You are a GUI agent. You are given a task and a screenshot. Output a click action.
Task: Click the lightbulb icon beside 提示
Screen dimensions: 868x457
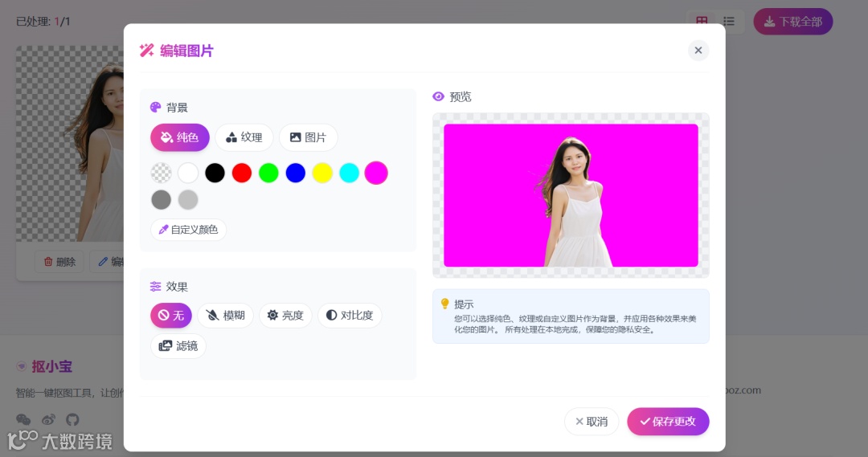[444, 304]
